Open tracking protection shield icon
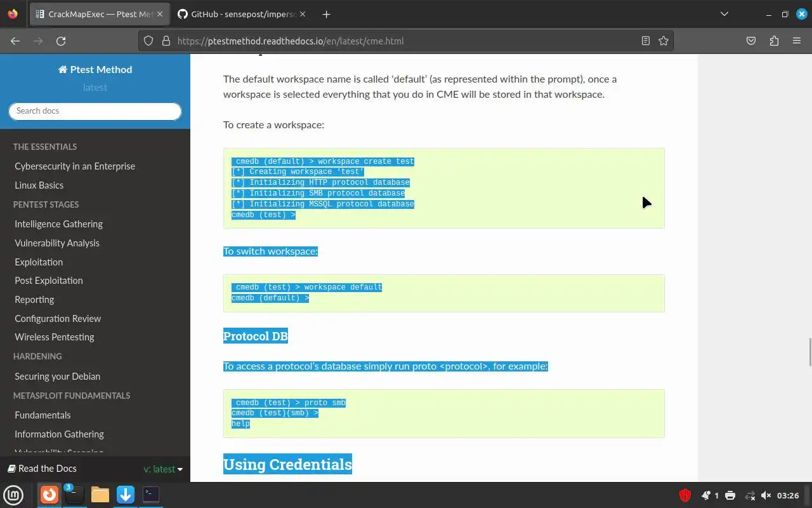This screenshot has height=508, width=812. coord(148,41)
